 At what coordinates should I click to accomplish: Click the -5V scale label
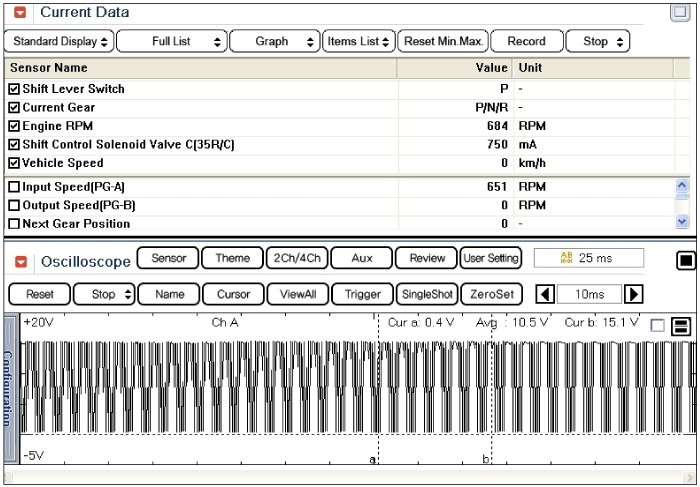34,456
